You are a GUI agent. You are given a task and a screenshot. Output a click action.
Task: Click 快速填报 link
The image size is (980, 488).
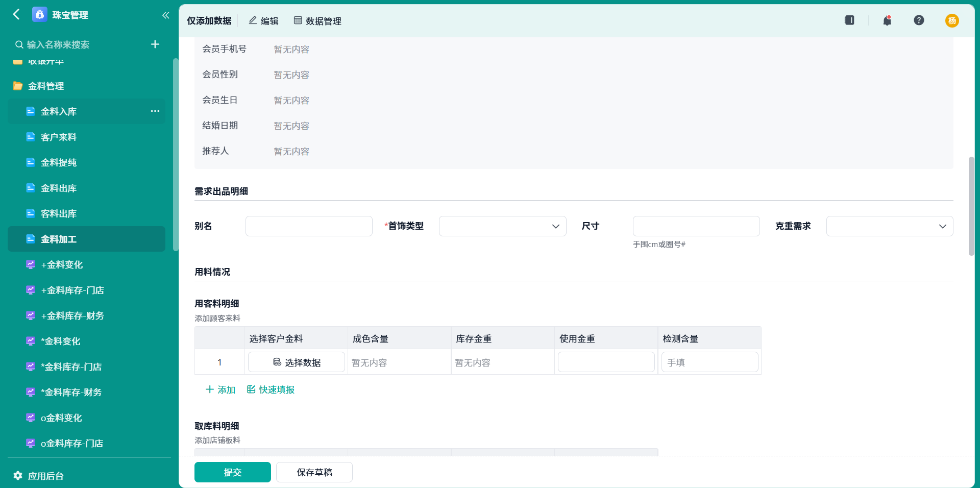[x=271, y=389]
